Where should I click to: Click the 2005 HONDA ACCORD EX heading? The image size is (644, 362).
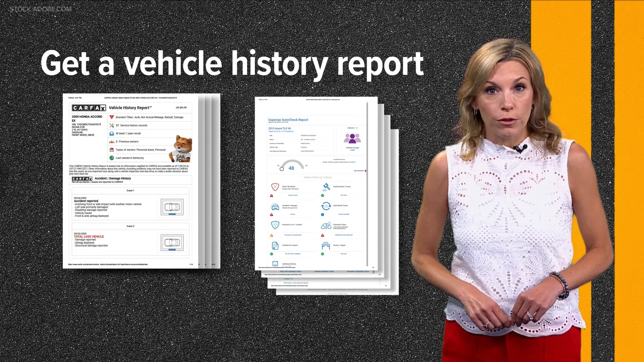tap(87, 118)
